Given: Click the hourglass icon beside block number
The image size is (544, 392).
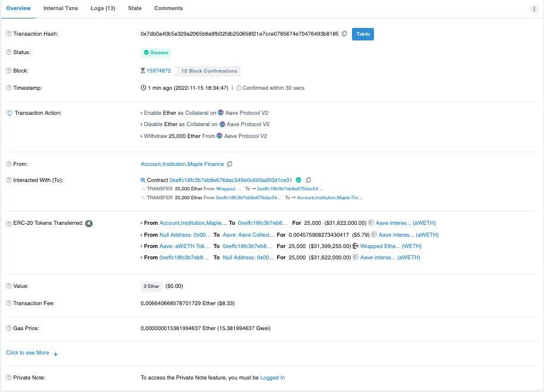Looking at the screenshot, I should (143, 71).
